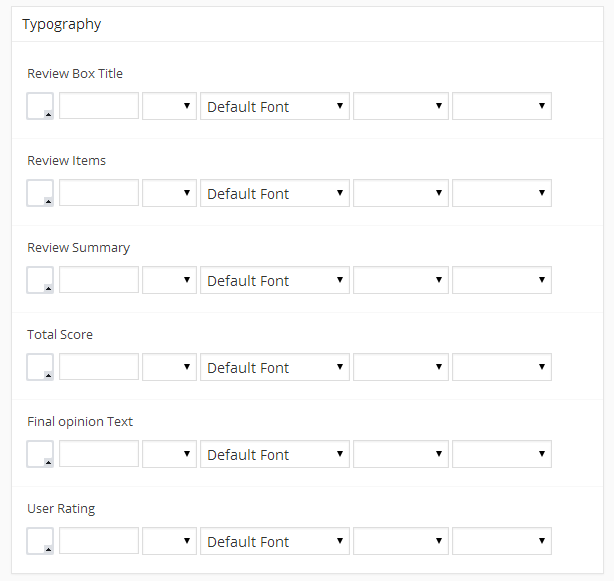
Task: Open Default Font dropdown for Review Box Title
Action: pos(275,106)
